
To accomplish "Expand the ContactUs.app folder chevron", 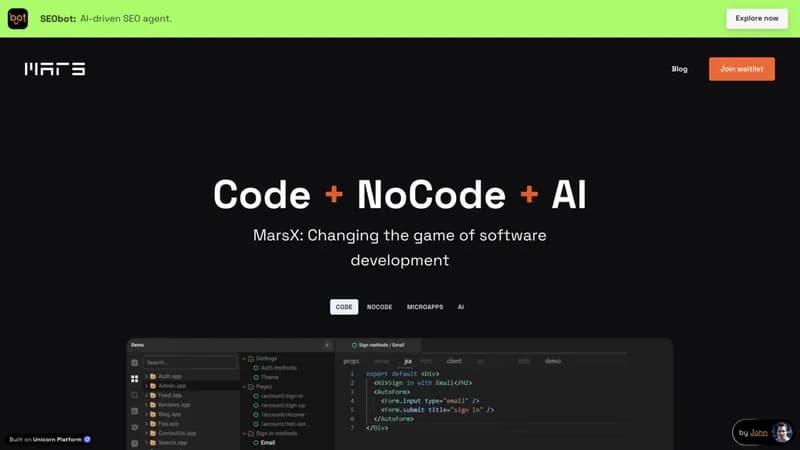I will pyautogui.click(x=146, y=433).
